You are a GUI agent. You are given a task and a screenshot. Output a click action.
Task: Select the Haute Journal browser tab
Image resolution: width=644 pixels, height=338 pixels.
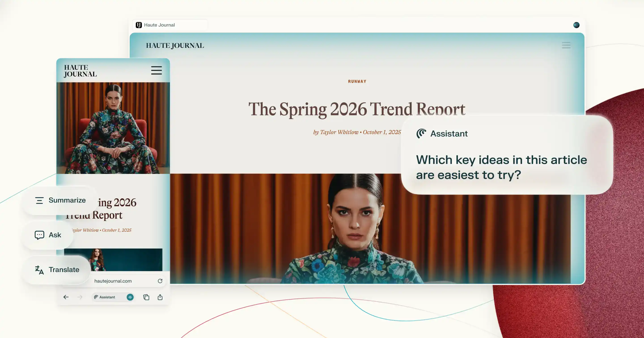[x=170, y=25]
